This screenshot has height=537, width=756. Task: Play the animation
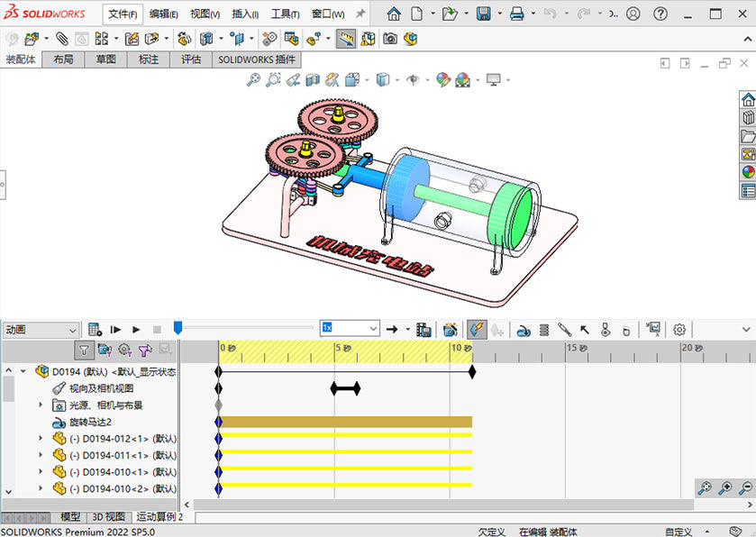pyautogui.click(x=136, y=330)
